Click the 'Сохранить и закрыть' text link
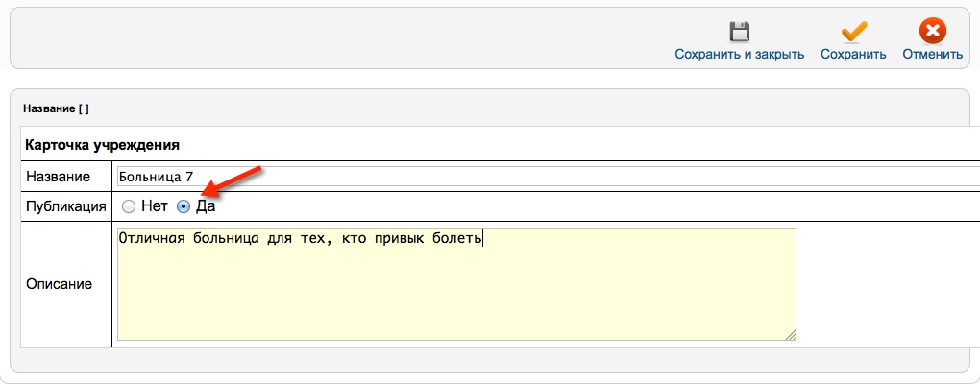Viewport: 980px width, 385px height. [740, 55]
